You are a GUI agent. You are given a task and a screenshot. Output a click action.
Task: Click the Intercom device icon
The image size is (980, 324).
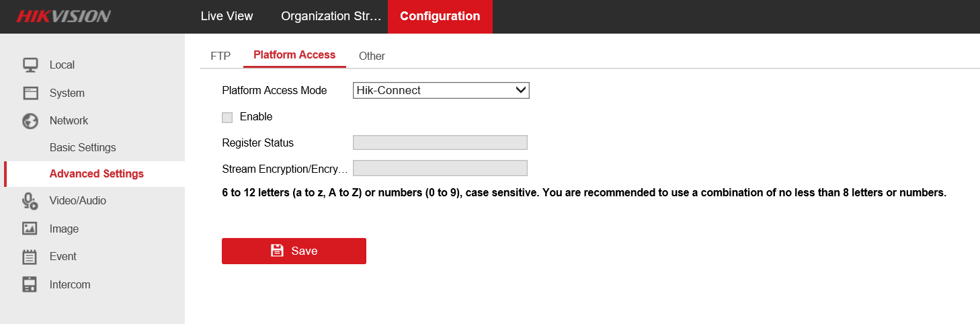pyautogui.click(x=30, y=284)
